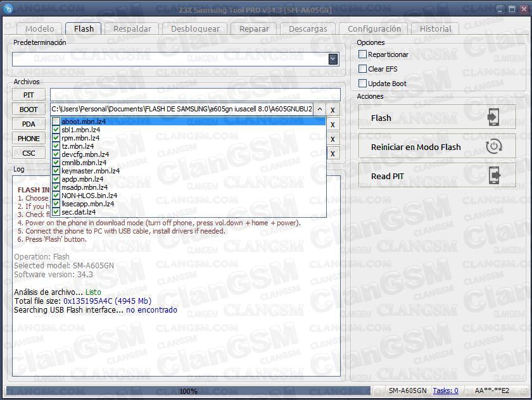Switch to the Descargas tab
This screenshot has width=532, height=400.
tap(308, 29)
